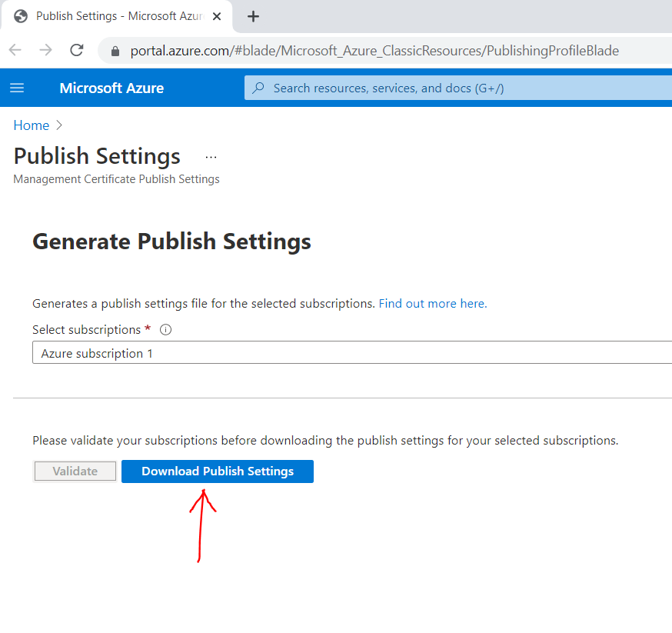Open the ellipsis menu beside Publish Settings
Screen dimensions: 672x633
(211, 157)
